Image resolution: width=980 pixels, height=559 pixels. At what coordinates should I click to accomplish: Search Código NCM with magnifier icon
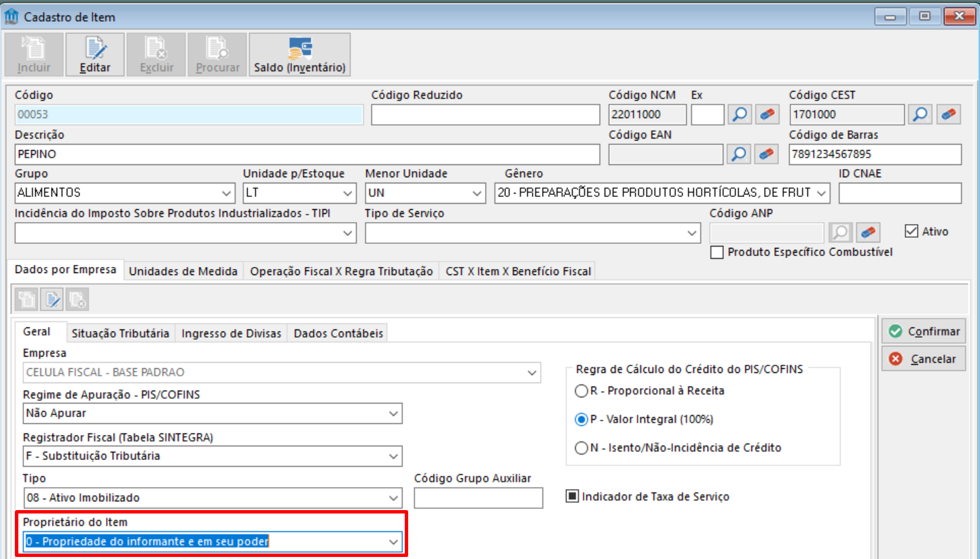click(740, 115)
